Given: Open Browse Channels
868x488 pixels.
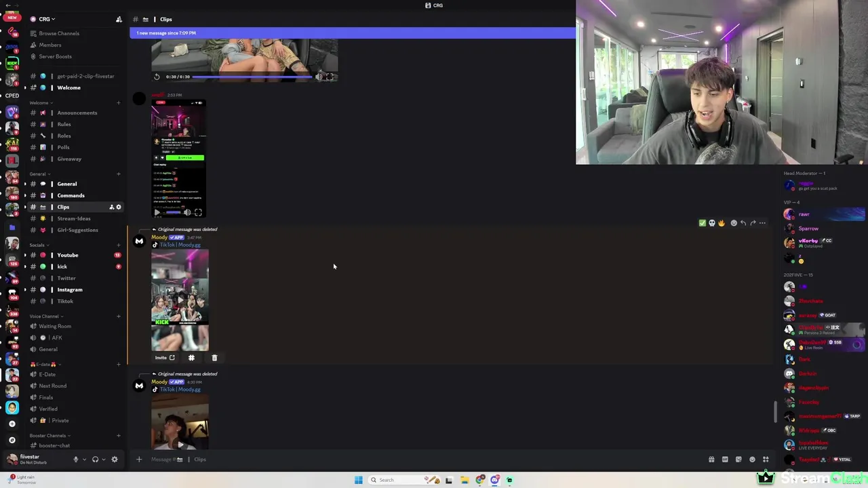Looking at the screenshot, I should pyautogui.click(x=59, y=33).
